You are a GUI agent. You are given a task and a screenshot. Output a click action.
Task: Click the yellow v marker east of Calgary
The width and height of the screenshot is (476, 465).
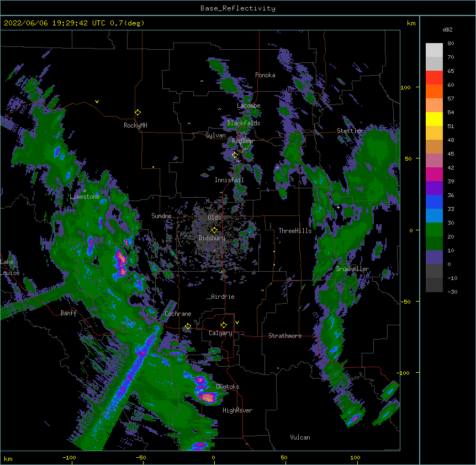pyautogui.click(x=237, y=323)
